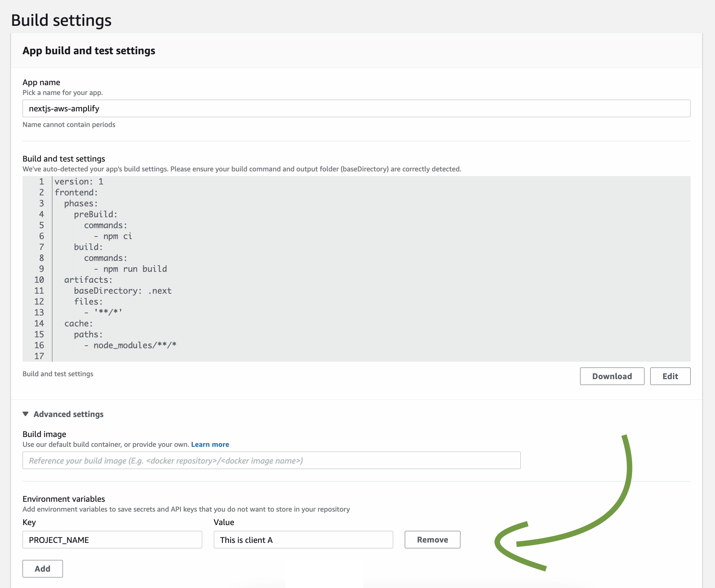Add a new environment variable

[43, 569]
